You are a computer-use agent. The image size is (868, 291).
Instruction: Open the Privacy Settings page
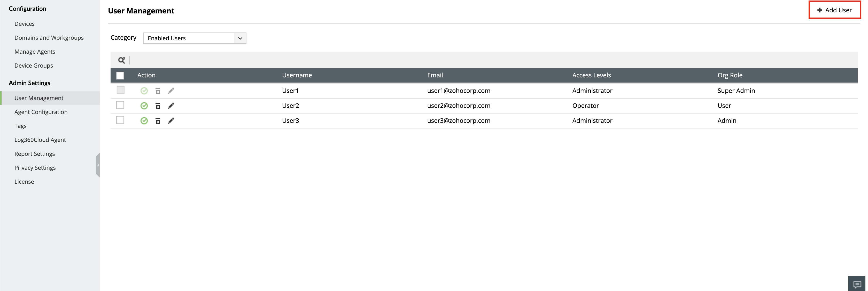35,167
